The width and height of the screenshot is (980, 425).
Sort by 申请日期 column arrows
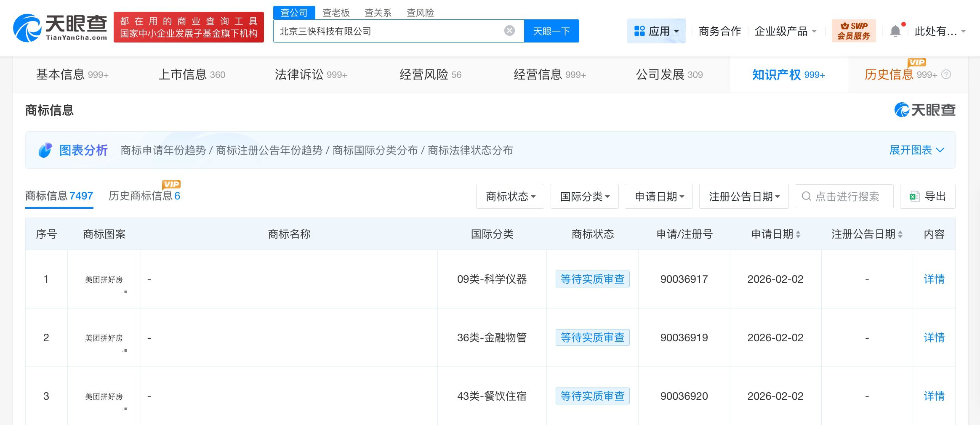coord(798,234)
